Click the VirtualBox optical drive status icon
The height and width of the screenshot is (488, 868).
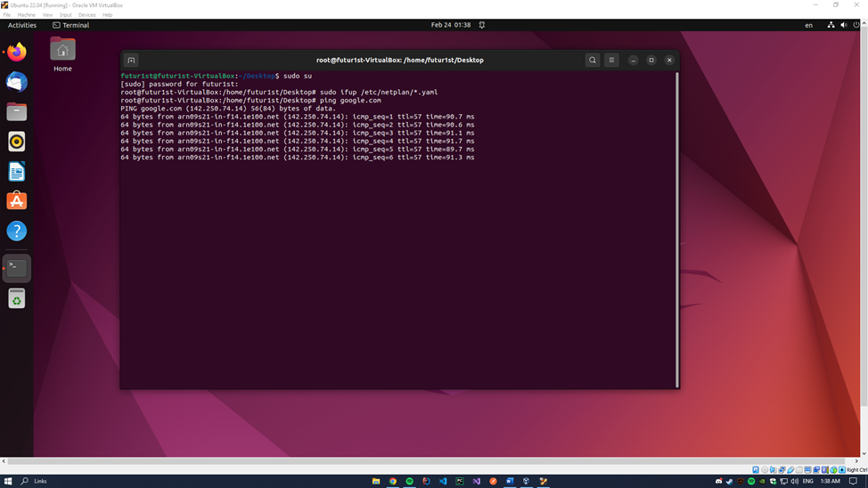pyautogui.click(x=765, y=469)
